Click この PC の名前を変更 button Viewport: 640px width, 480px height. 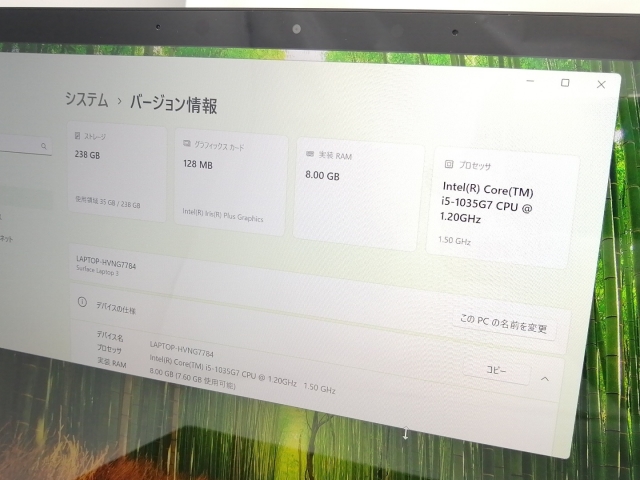[x=504, y=323]
